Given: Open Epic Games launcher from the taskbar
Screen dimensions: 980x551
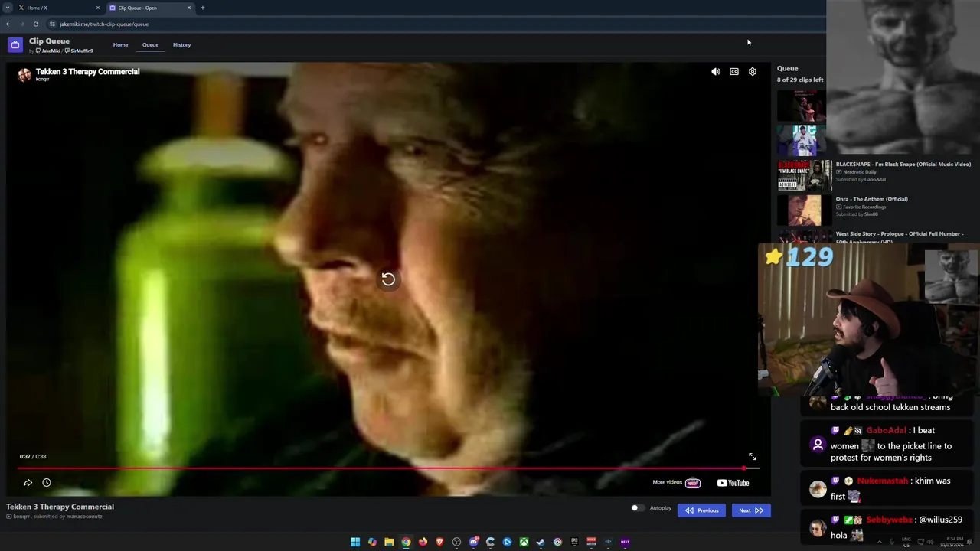Looking at the screenshot, I should pos(574,542).
